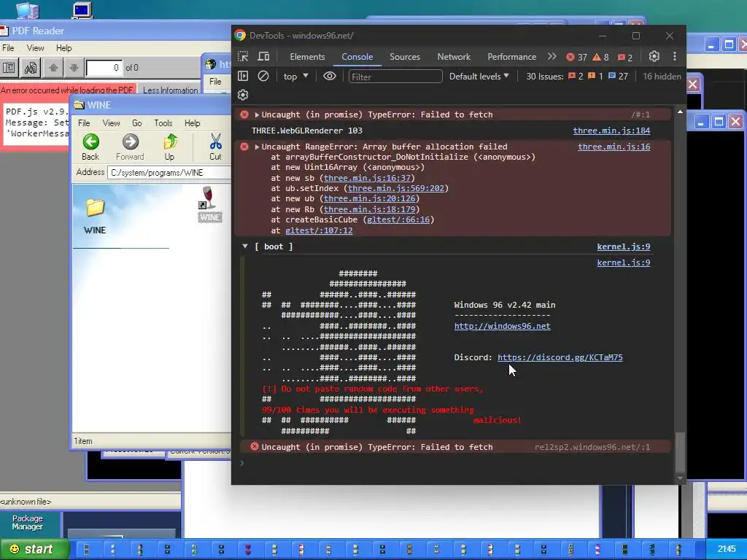Screen dimensions: 747x560
Task: Open DevTools settings gear in top bar
Action: pyautogui.click(x=654, y=56)
